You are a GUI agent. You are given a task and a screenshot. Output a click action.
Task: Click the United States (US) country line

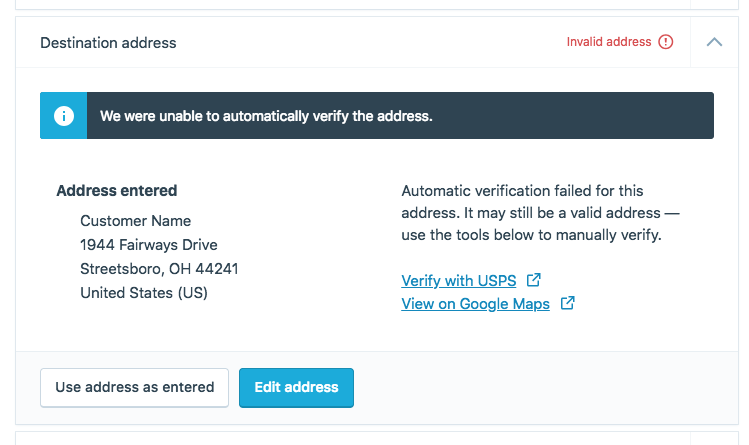tap(144, 293)
